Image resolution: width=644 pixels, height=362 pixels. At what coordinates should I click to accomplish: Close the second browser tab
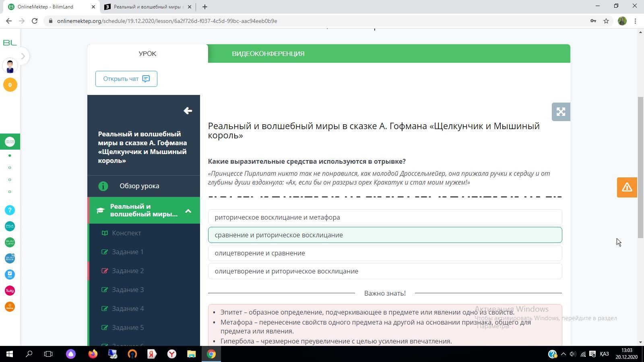click(190, 7)
